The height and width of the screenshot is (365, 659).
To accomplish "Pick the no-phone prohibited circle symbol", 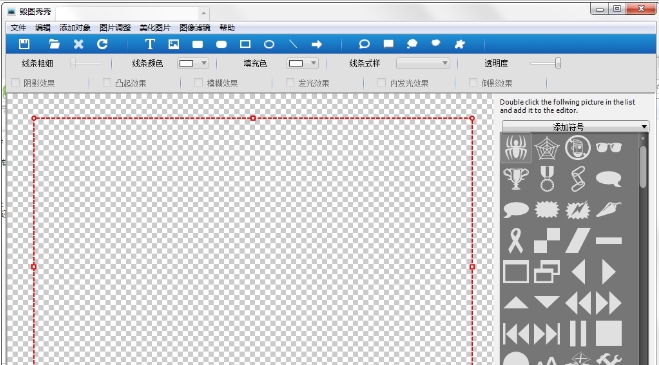I will pyautogui.click(x=578, y=148).
